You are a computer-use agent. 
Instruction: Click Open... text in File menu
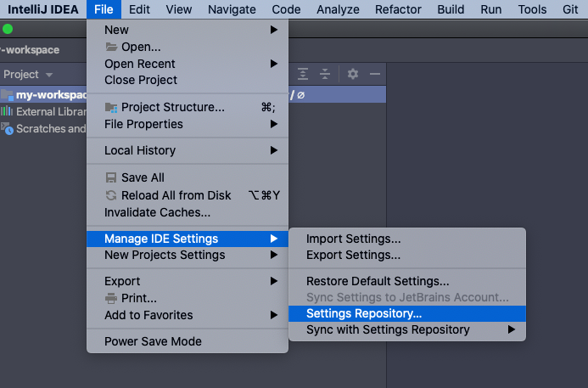(x=141, y=47)
